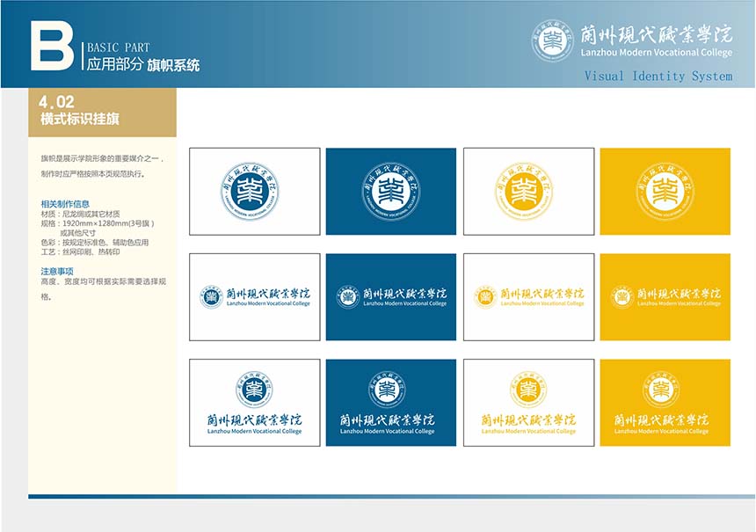
Task: Click the gold 4.02 横式标识挂旗 section label
Action: (x=102, y=112)
